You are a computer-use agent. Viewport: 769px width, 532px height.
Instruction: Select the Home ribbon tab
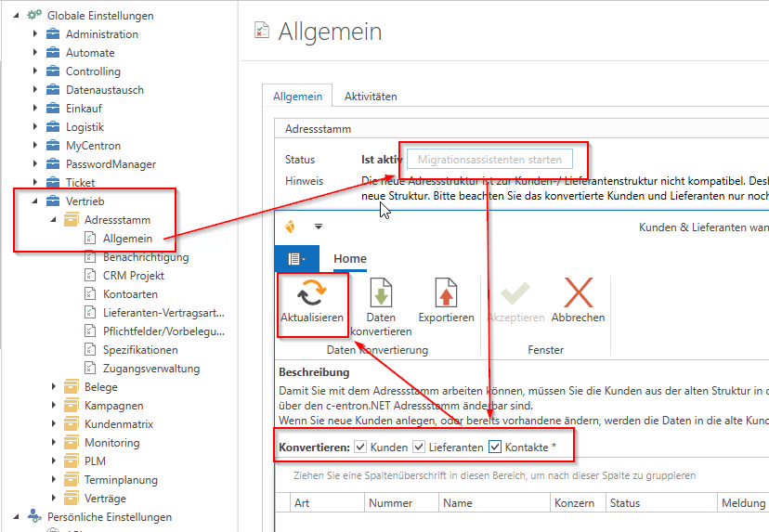pyautogui.click(x=350, y=259)
